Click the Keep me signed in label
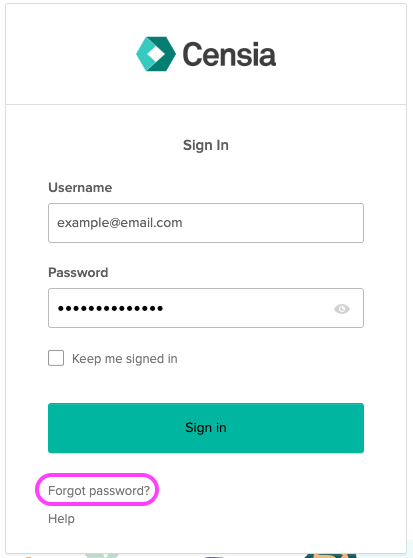Screen dimensions: 413x558 coord(125,359)
